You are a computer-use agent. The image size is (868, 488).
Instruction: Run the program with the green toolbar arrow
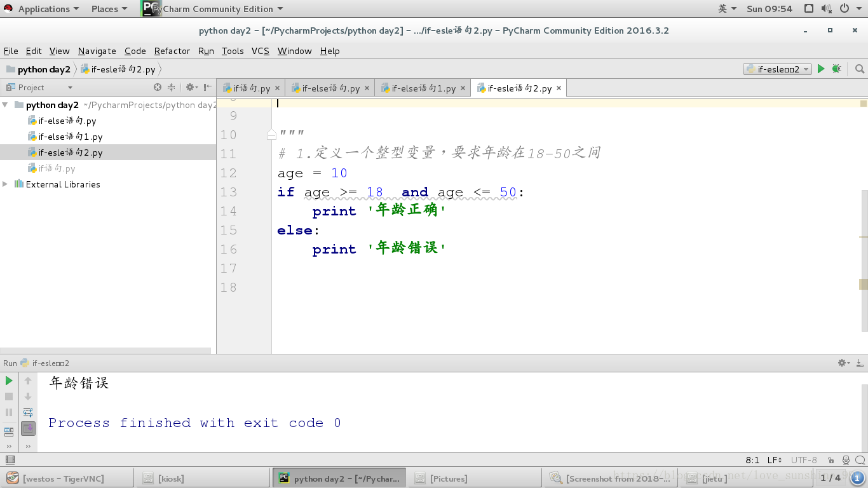tap(821, 69)
